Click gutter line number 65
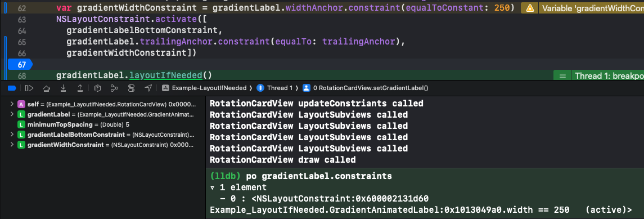Screen dimensions: 644x219 click(22, 42)
